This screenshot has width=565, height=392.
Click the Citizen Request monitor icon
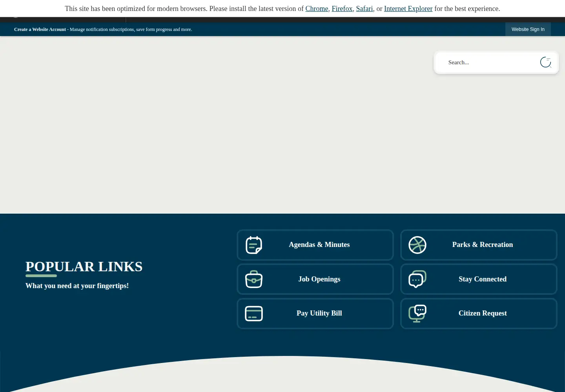(x=417, y=314)
